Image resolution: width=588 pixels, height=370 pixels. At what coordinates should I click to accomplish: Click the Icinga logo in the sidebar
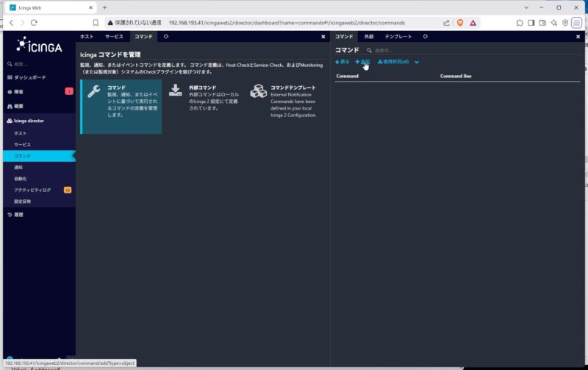[x=39, y=46]
